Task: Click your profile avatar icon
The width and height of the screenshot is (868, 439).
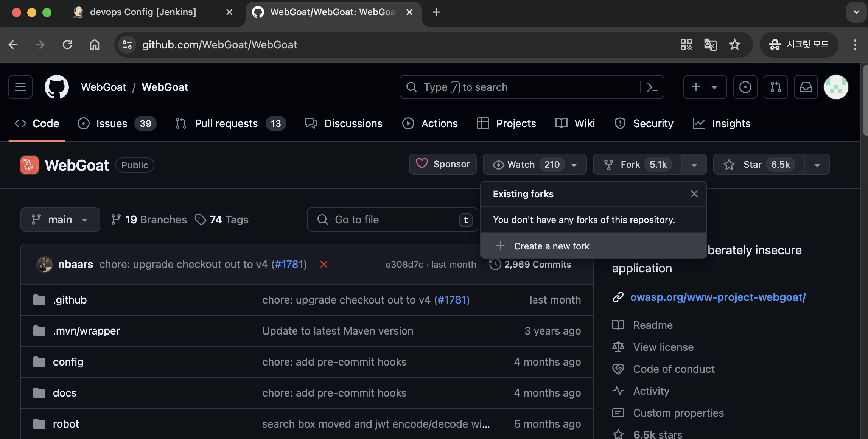Action: (836, 87)
